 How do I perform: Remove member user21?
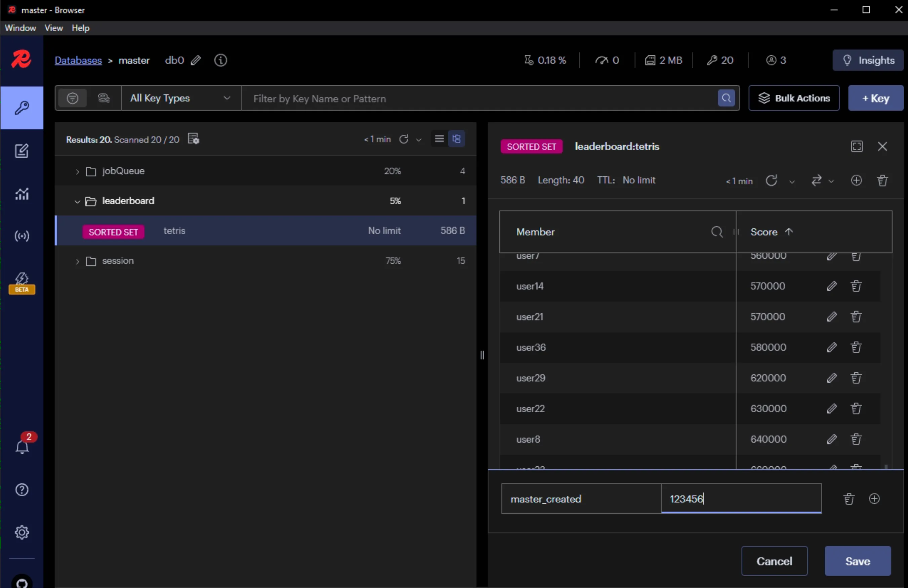click(x=856, y=317)
